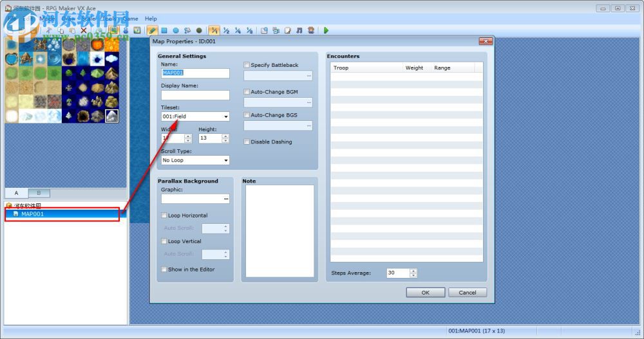
Task: Cancel the Map Properties dialog
Action: [468, 293]
